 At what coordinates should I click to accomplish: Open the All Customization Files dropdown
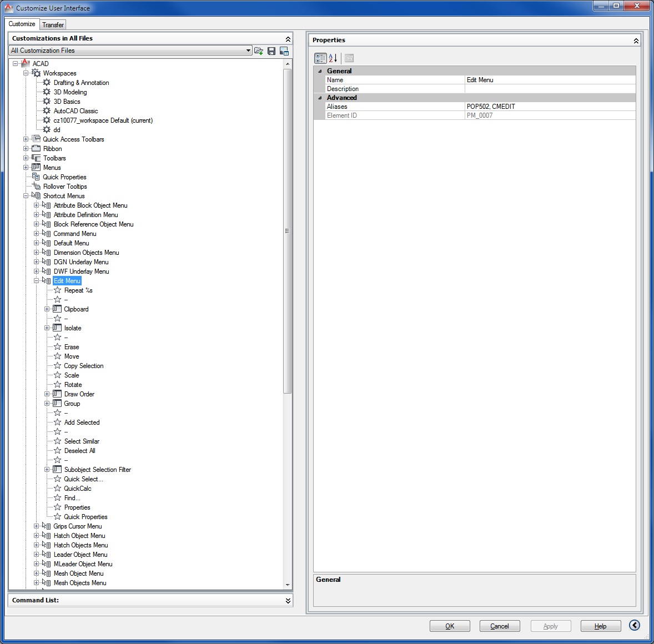click(x=248, y=51)
